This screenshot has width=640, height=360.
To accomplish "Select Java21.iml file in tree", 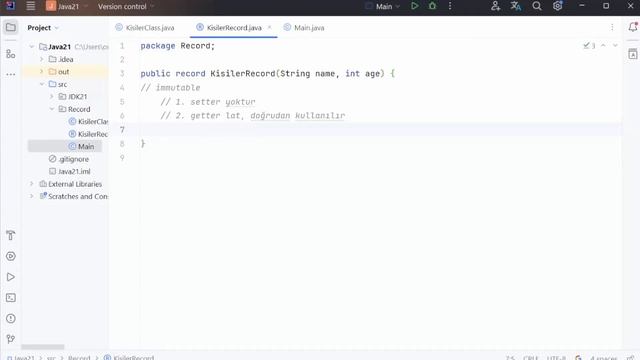I will 70,171.
